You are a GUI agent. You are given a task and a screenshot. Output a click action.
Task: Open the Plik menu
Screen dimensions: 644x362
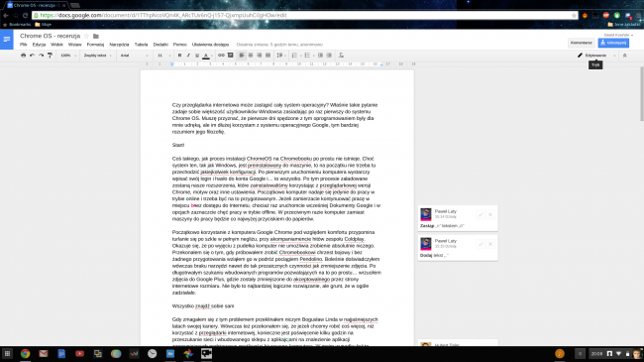pos(24,45)
